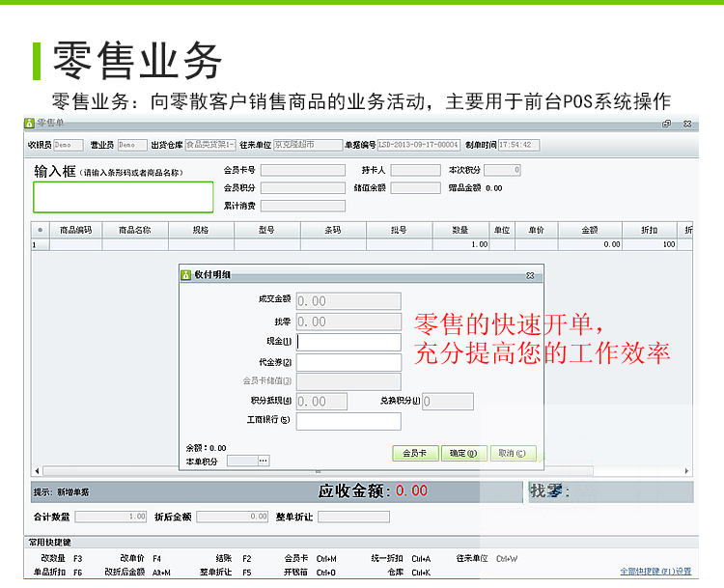The image size is (724, 588).
Task: Select the 往来单位 customer field
Action: click(x=307, y=145)
